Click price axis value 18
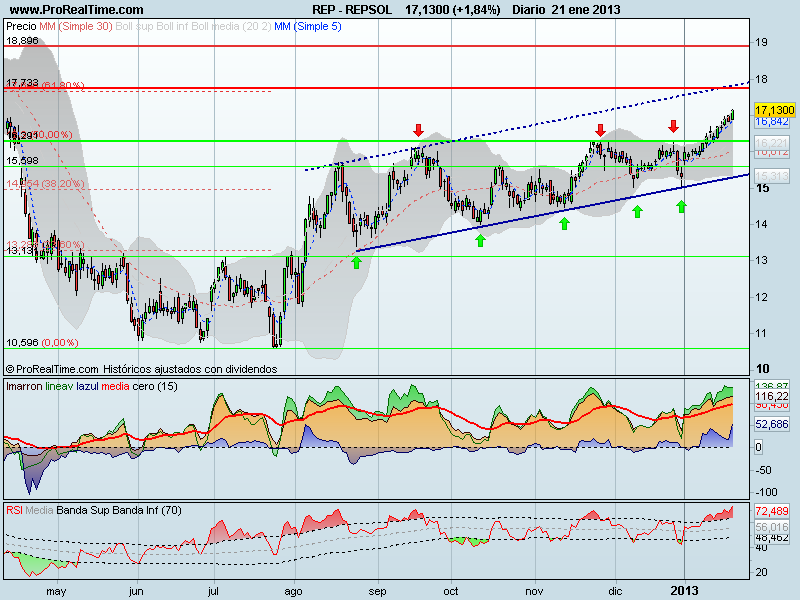800x600 pixels. [761, 79]
